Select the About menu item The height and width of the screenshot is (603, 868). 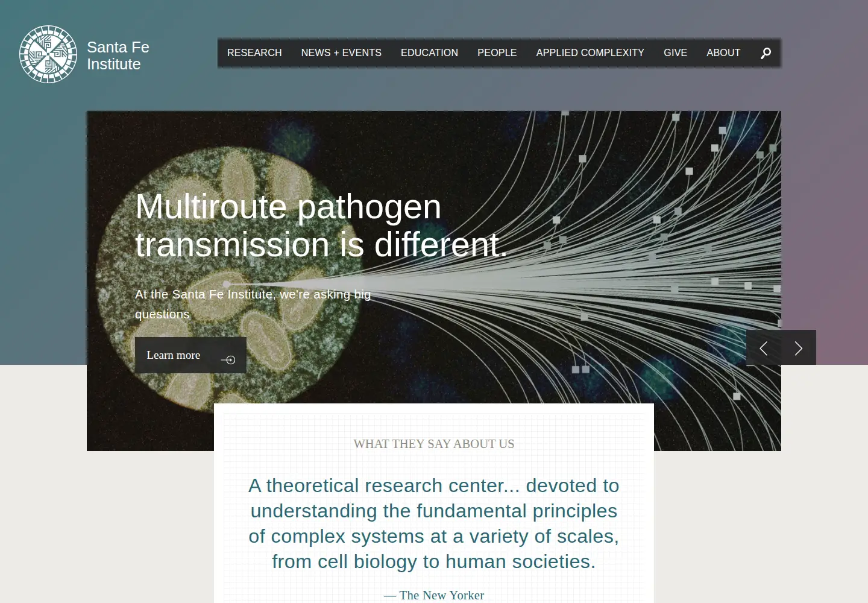click(723, 53)
